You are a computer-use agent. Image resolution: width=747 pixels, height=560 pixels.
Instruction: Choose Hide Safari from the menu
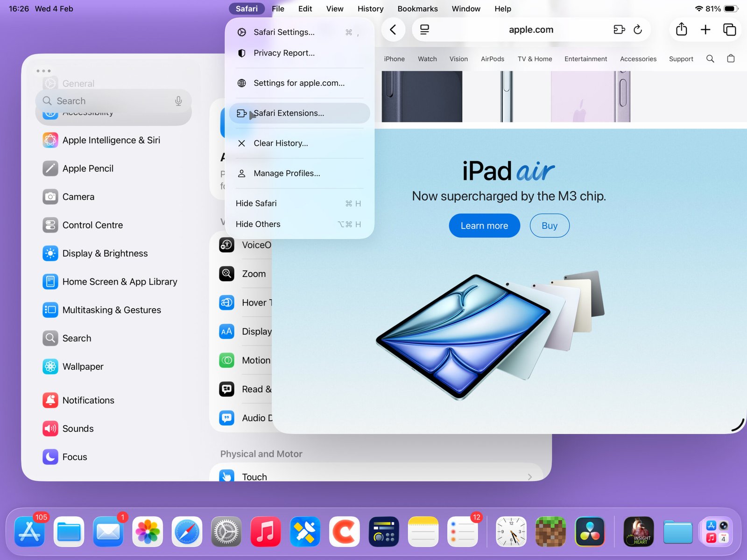(x=299, y=204)
